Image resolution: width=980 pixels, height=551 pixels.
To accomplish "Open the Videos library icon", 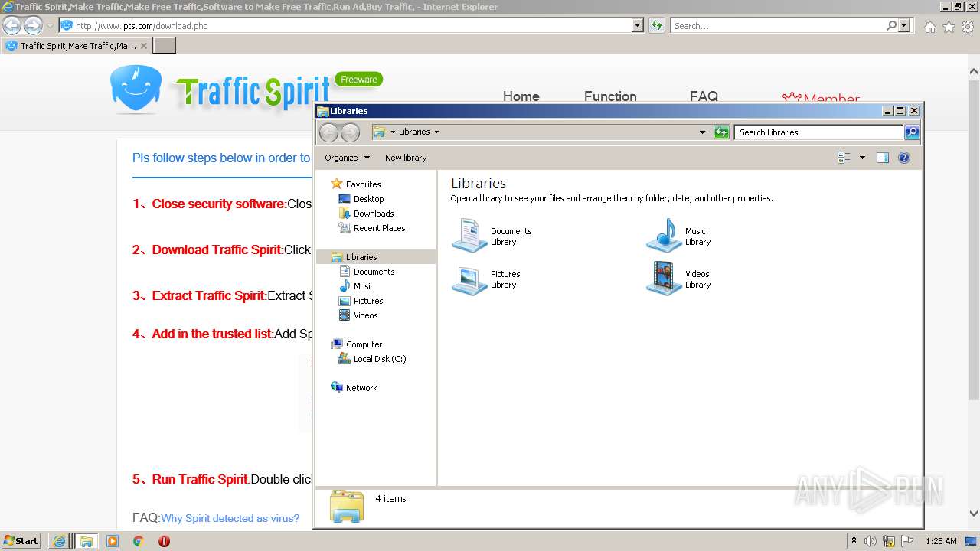I will (664, 279).
